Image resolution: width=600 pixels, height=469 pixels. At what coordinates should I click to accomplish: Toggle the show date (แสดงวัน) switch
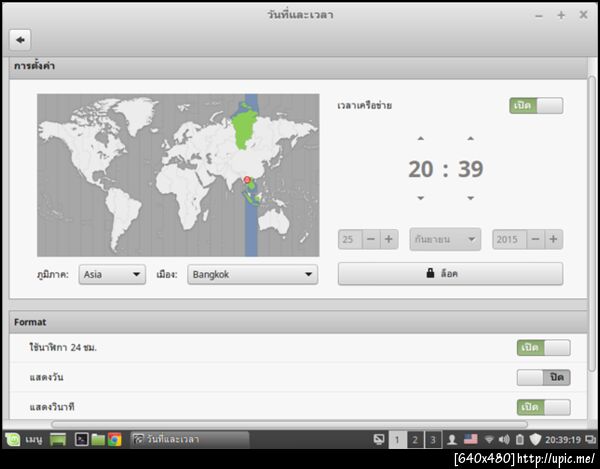coord(543,378)
